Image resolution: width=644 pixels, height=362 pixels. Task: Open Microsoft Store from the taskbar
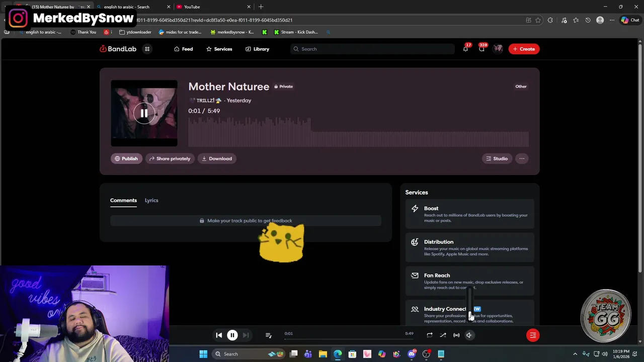[352, 354]
